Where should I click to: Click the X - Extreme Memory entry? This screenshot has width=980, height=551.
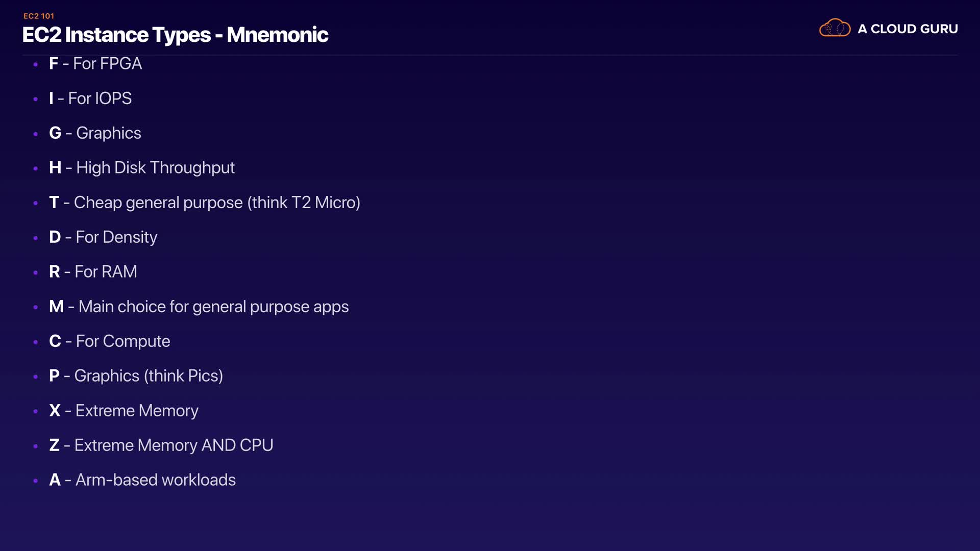click(124, 411)
